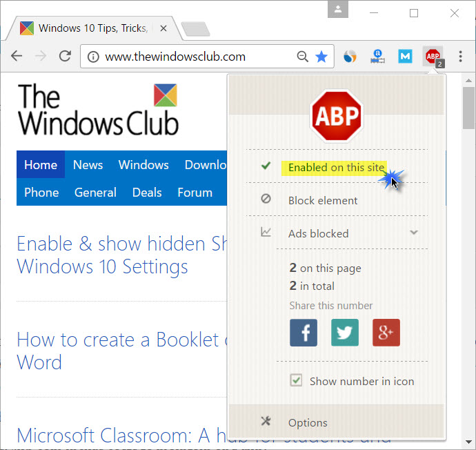Open the Adblock Plus extension icon
476x450 pixels.
(x=433, y=57)
